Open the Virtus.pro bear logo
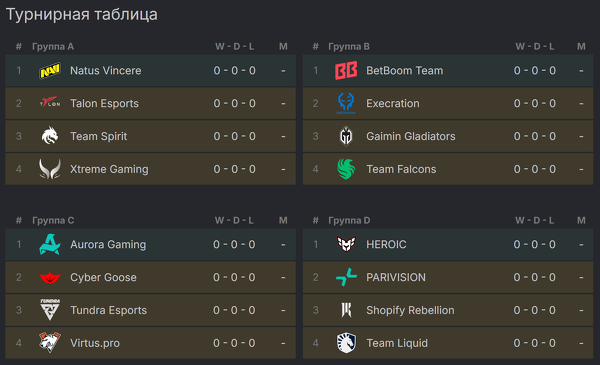600x365 pixels. click(x=50, y=342)
